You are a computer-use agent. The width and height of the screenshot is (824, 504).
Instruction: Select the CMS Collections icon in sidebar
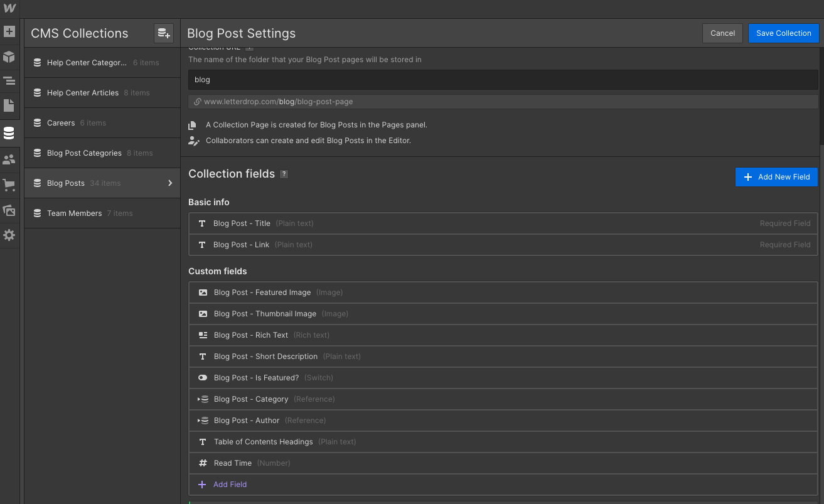[9, 133]
